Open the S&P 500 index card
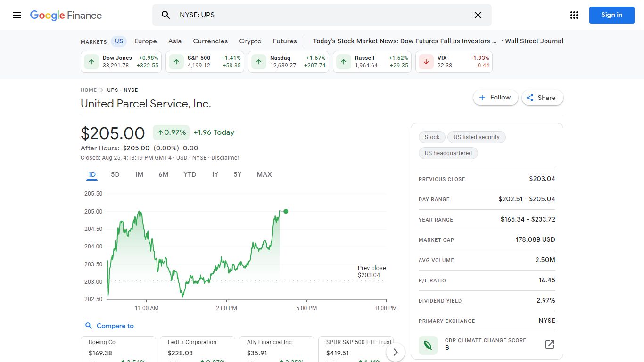644x362 pixels. click(x=205, y=62)
